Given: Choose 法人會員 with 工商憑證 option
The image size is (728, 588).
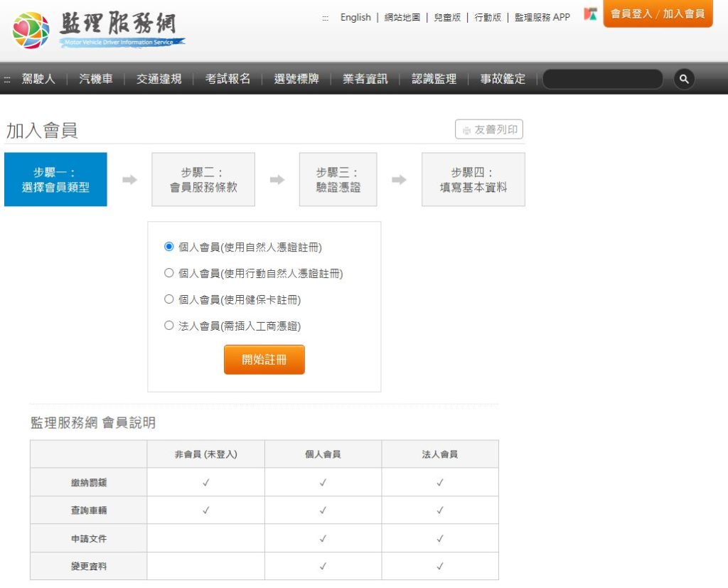Looking at the screenshot, I should point(169,326).
